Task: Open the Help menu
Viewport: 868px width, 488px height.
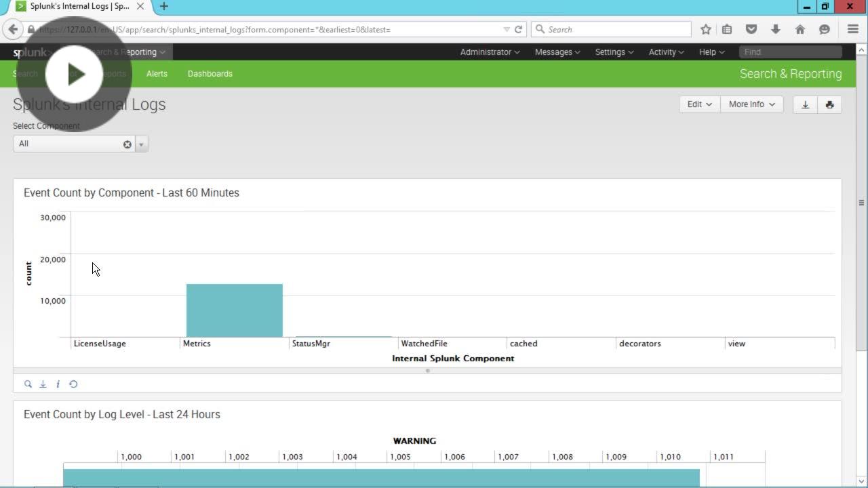Action: tap(711, 52)
